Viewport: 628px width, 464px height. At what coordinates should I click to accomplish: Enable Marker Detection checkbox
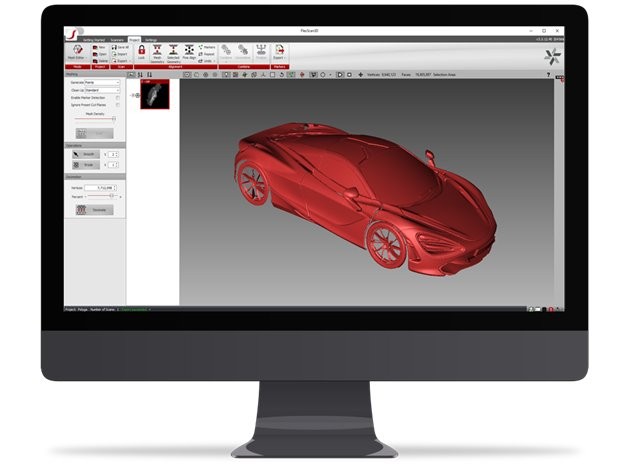tap(117, 97)
